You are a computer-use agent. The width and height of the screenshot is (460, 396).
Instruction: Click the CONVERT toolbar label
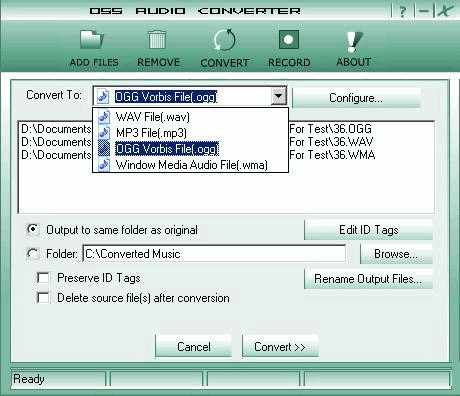(225, 63)
